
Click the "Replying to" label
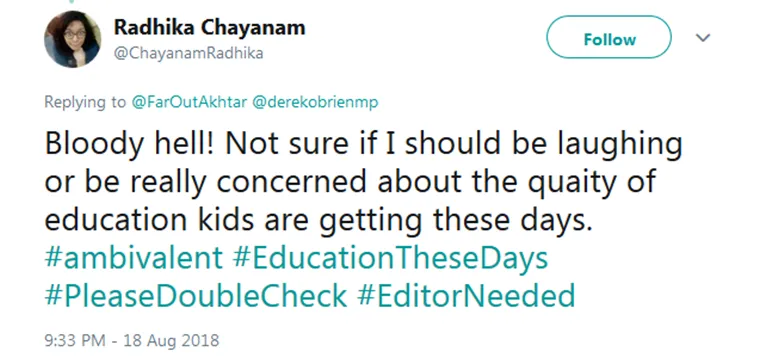pos(85,102)
